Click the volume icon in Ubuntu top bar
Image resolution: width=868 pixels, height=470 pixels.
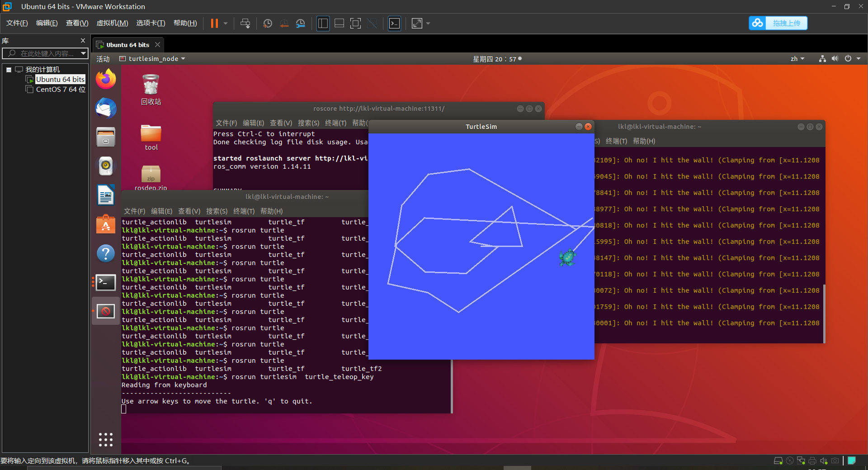(x=835, y=59)
